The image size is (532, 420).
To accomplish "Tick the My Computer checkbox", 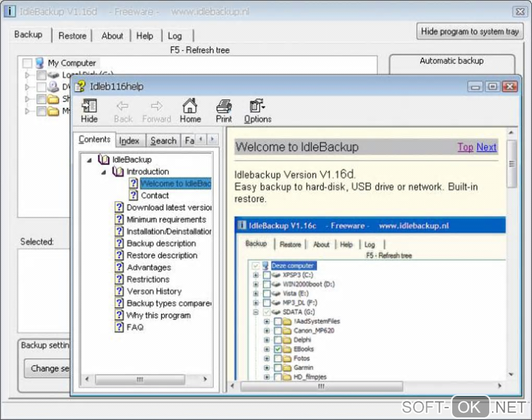I will 27,63.
